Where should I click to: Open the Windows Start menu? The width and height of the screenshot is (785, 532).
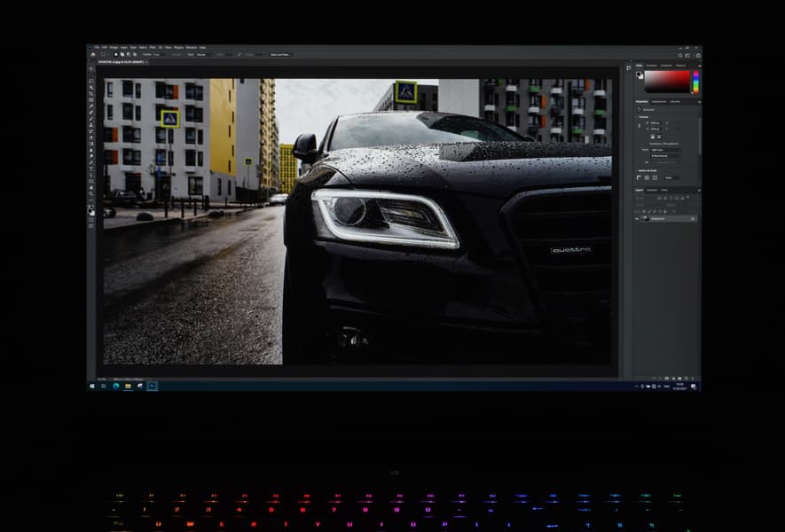point(92,386)
